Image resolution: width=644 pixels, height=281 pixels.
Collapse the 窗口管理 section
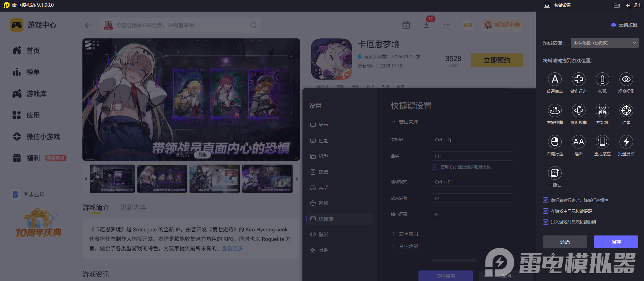click(405, 122)
